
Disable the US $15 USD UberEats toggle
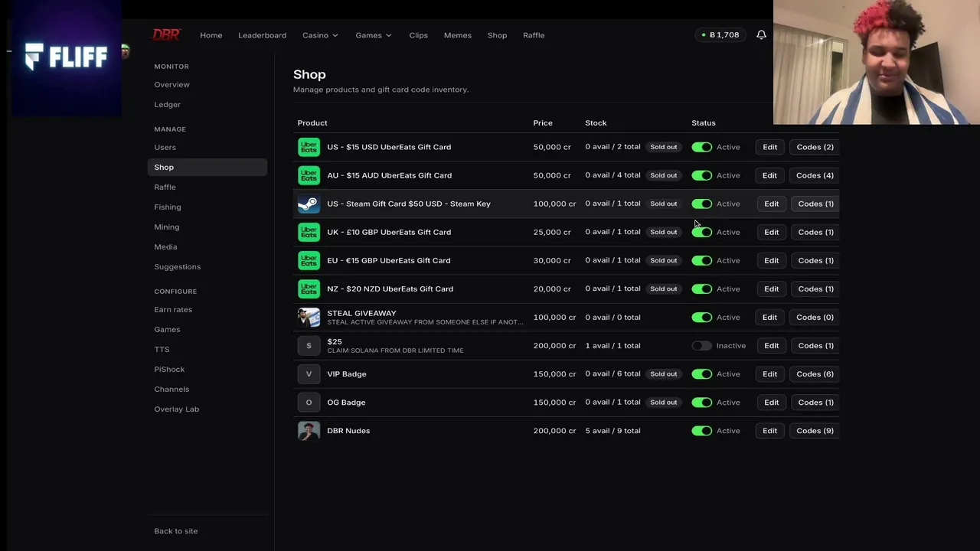point(701,147)
